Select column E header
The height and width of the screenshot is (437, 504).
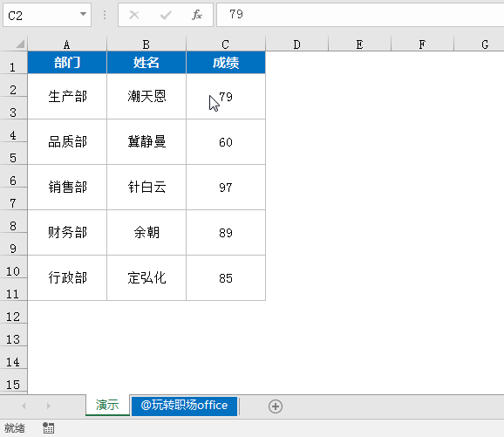point(359,44)
